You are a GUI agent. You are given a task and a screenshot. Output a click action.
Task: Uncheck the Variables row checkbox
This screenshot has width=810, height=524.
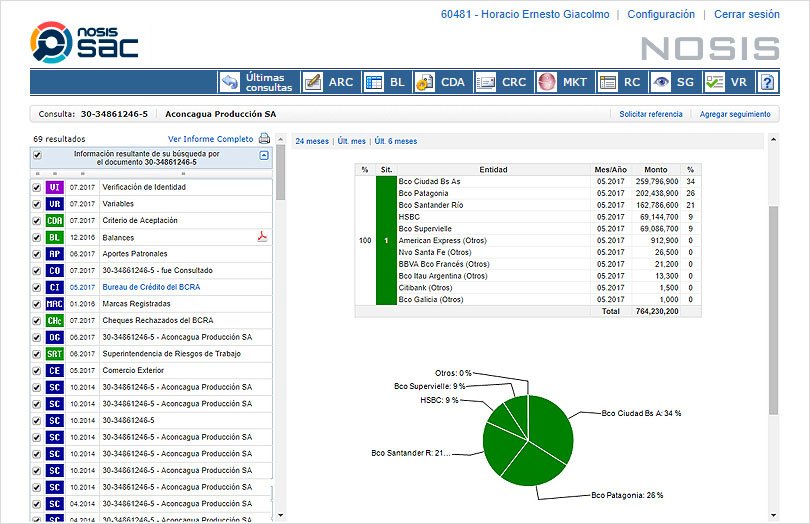coord(37,204)
